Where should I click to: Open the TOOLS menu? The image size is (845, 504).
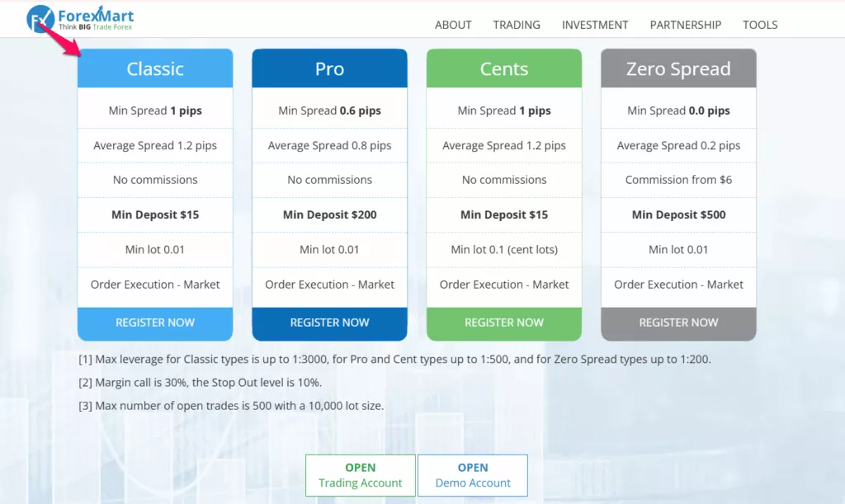tap(760, 25)
